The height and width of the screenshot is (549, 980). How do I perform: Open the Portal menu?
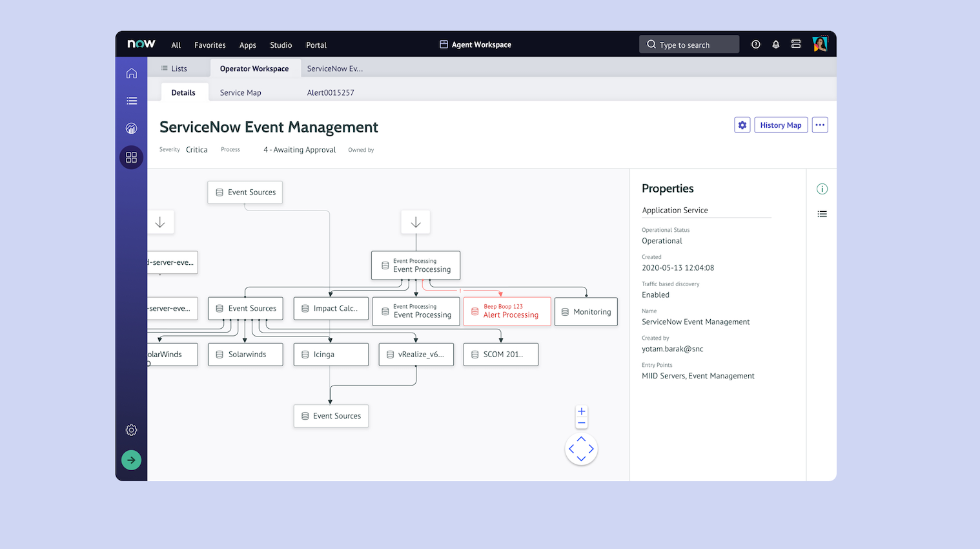click(x=316, y=45)
